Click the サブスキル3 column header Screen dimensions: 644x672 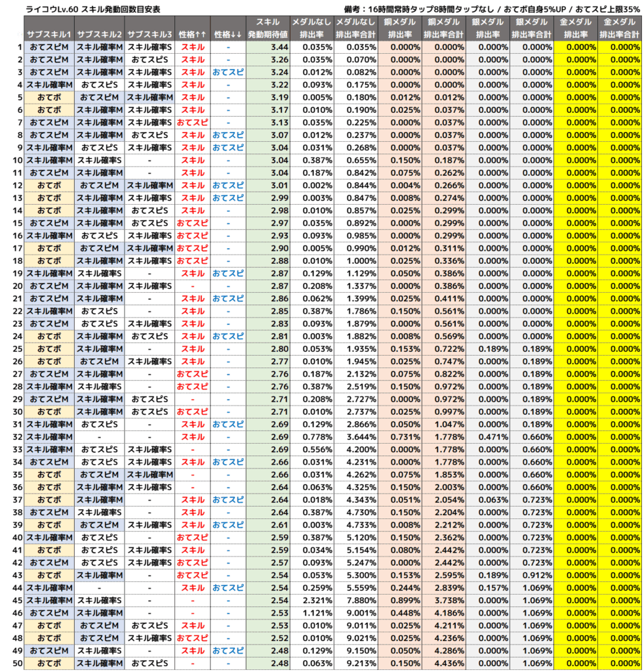point(150,34)
